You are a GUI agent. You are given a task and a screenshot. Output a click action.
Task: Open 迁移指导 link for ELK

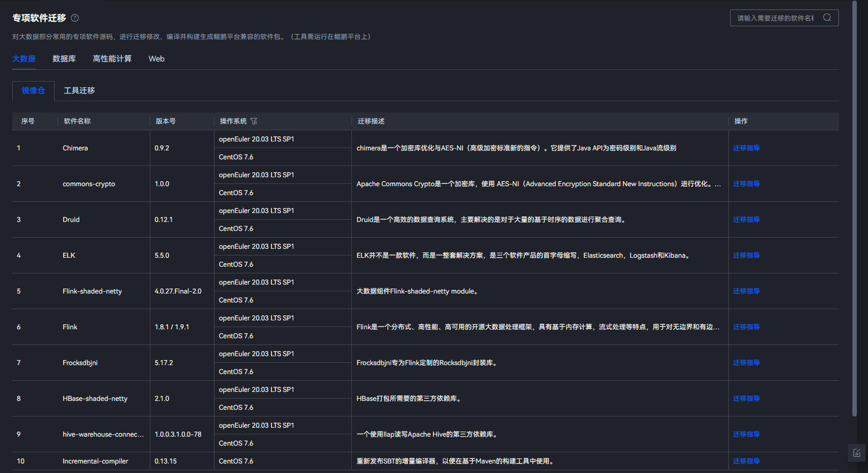tap(746, 256)
